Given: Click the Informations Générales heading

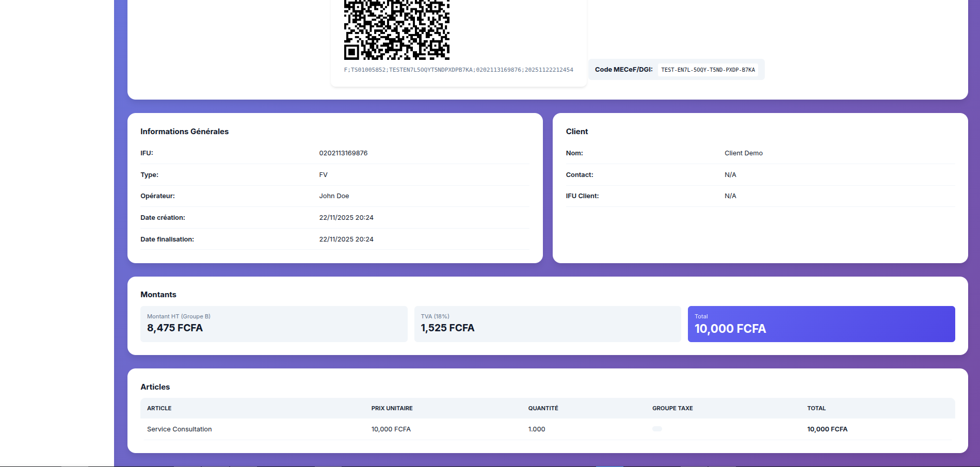Looking at the screenshot, I should point(184,132).
